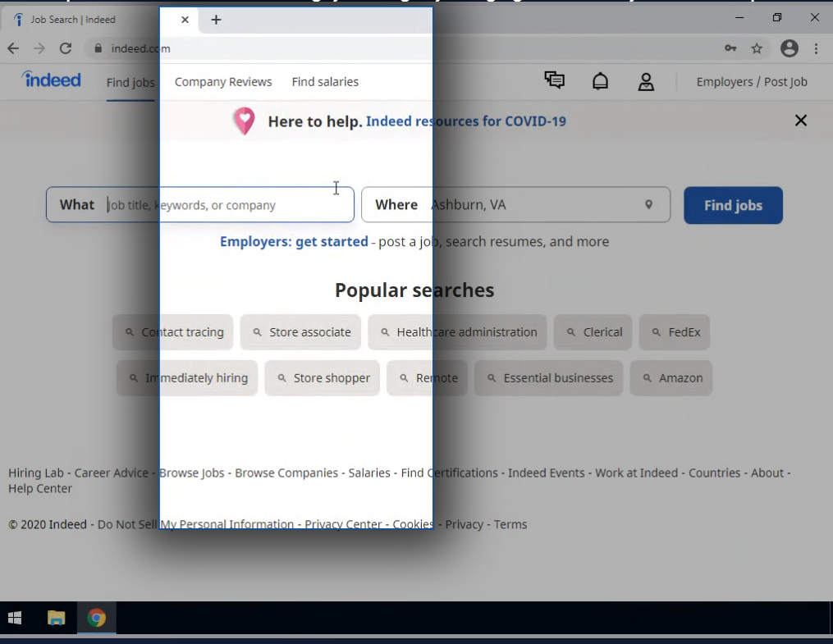Click the padlock site info icon
The image size is (833, 644).
tap(98, 48)
